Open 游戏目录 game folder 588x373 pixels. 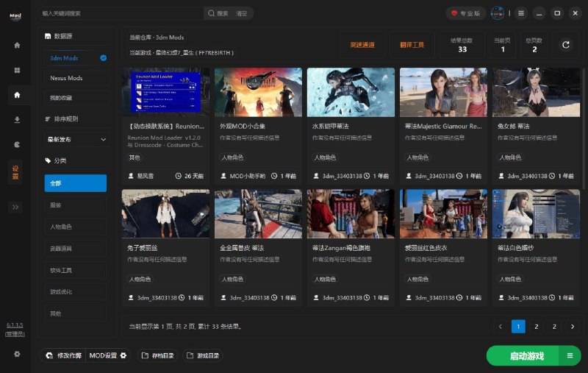203,355
